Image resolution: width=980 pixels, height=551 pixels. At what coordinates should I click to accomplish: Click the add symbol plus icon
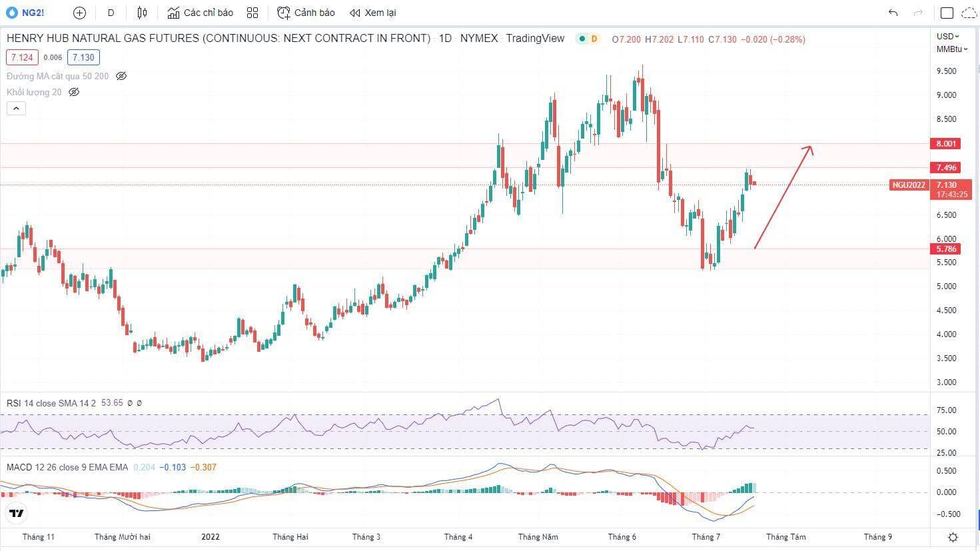pos(79,13)
